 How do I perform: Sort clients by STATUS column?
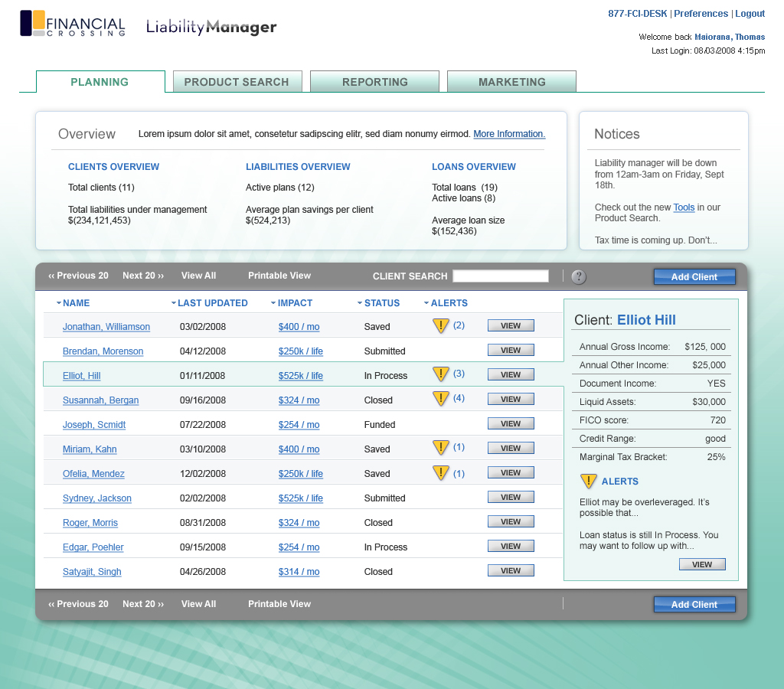(x=360, y=303)
